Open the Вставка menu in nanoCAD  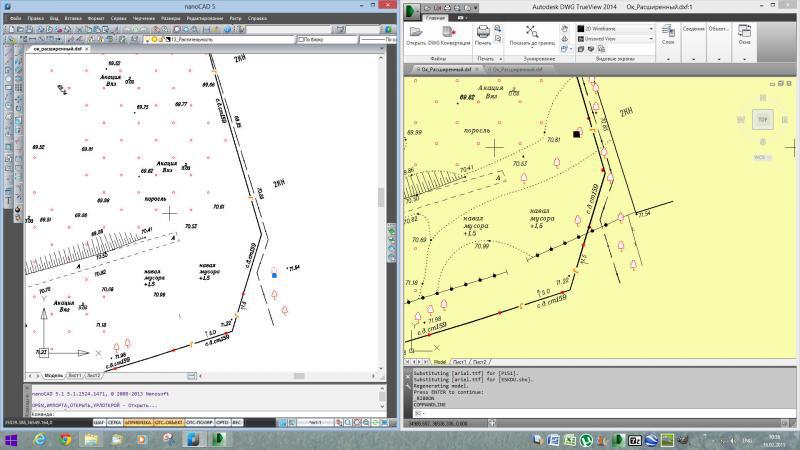[73, 18]
